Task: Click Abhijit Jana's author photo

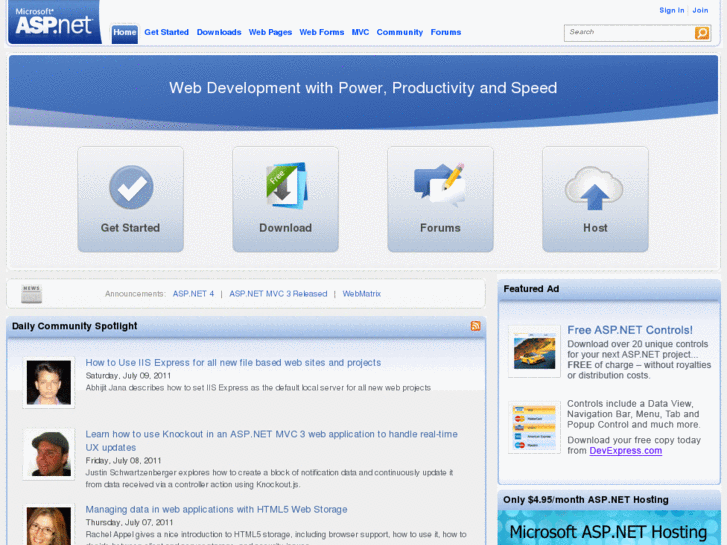Action: pos(49,383)
